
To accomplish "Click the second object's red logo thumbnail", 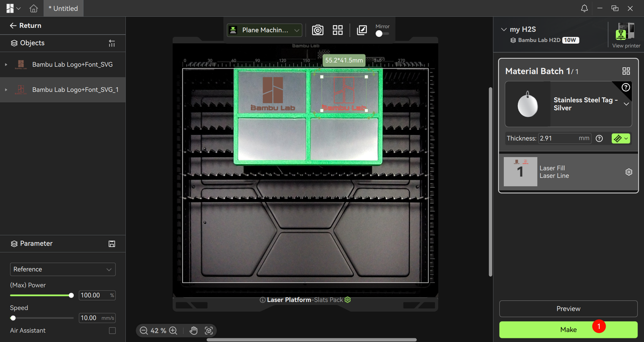I will coord(21,90).
